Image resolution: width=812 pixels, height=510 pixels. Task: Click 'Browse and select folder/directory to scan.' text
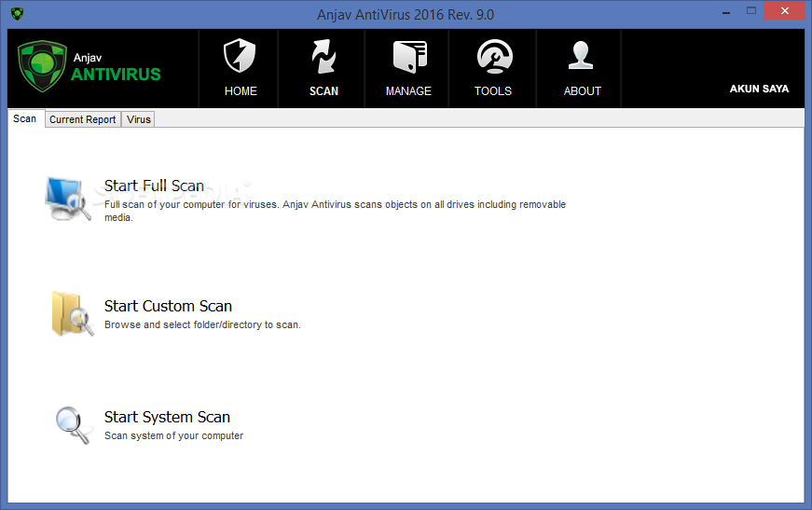tap(202, 324)
